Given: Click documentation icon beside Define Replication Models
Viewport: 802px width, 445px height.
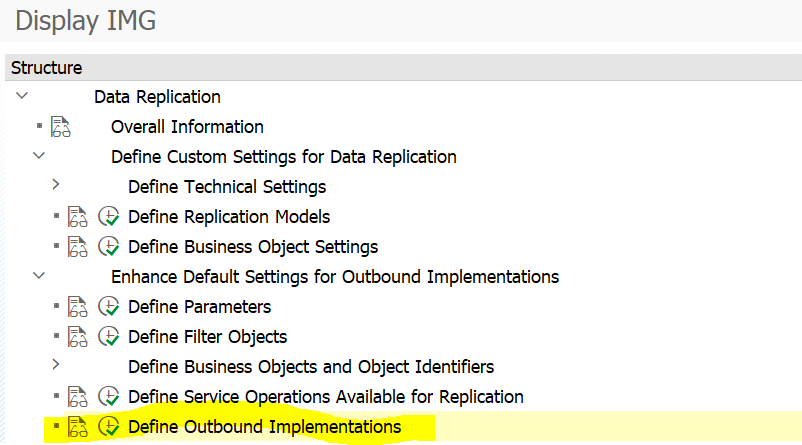Looking at the screenshot, I should 78,217.
